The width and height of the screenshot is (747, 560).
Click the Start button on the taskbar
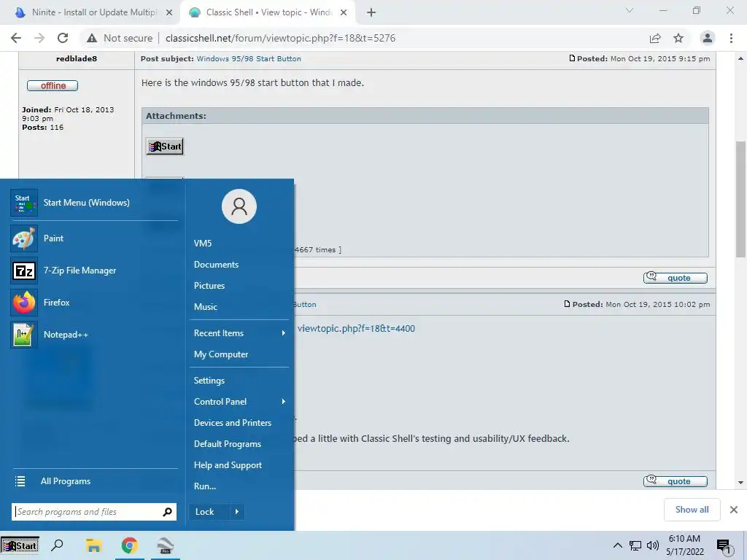20,545
